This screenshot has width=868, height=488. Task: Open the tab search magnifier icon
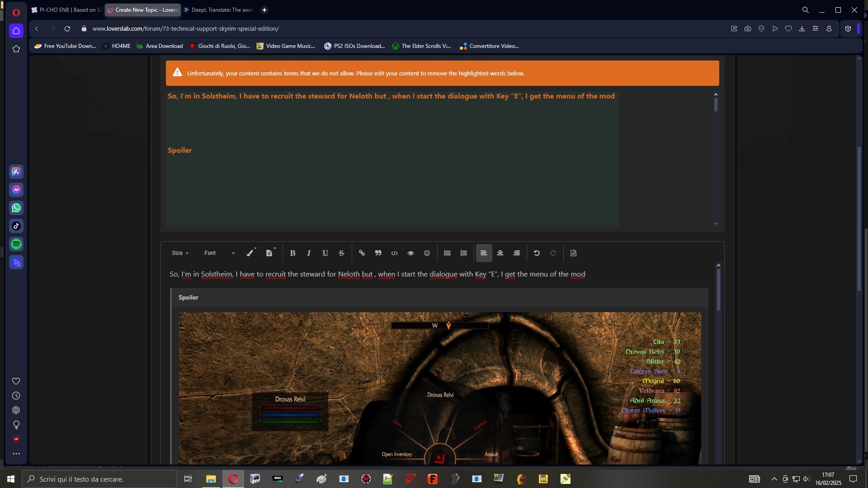806,10
